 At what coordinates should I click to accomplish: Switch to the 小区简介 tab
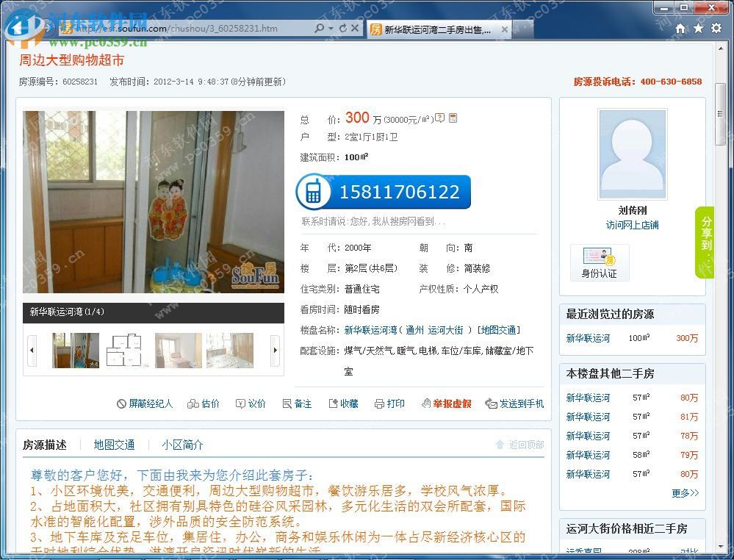181,445
